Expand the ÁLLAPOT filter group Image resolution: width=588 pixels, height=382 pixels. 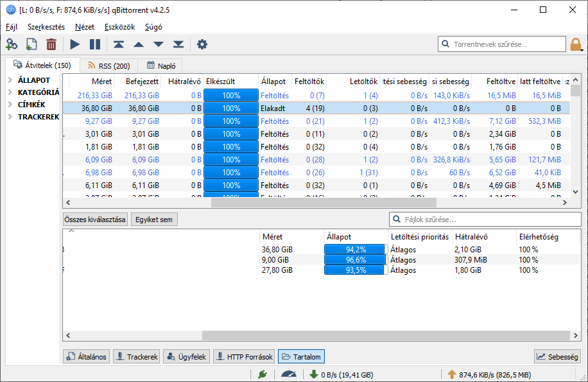[x=10, y=80]
